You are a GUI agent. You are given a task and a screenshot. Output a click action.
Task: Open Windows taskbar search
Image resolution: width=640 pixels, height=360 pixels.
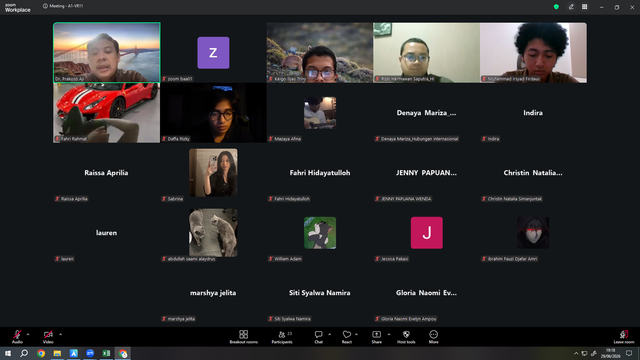click(x=24, y=353)
